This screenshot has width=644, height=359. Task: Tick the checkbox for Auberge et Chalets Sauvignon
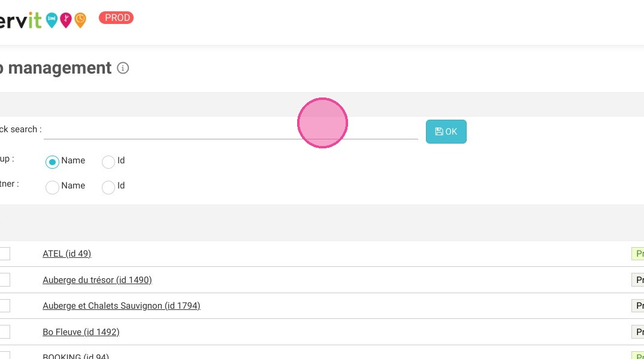(x=4, y=306)
